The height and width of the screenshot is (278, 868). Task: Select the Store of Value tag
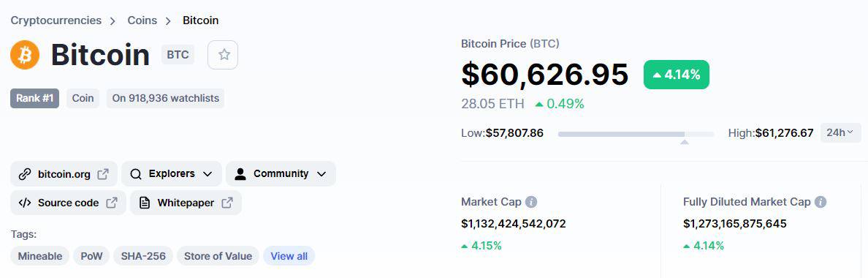coord(218,256)
